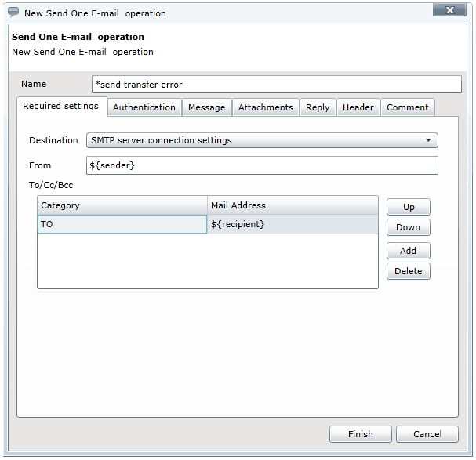Viewport: 476px width, 460px height.
Task: Click Finish to confirm the operation
Action: [x=360, y=434]
